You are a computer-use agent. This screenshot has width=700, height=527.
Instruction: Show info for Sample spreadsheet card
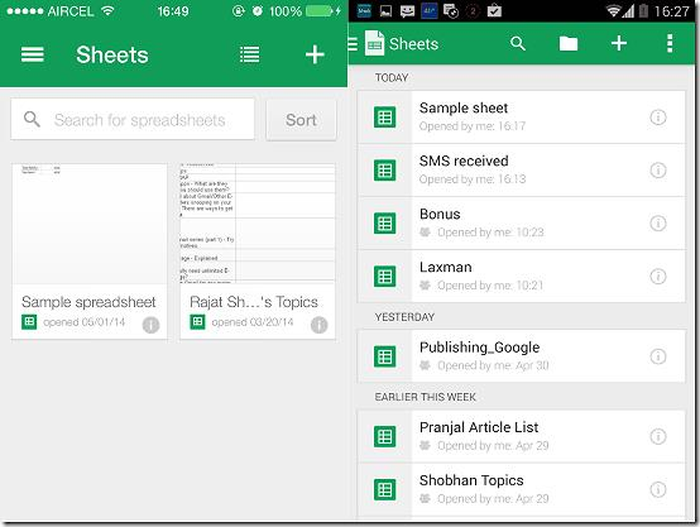(151, 324)
